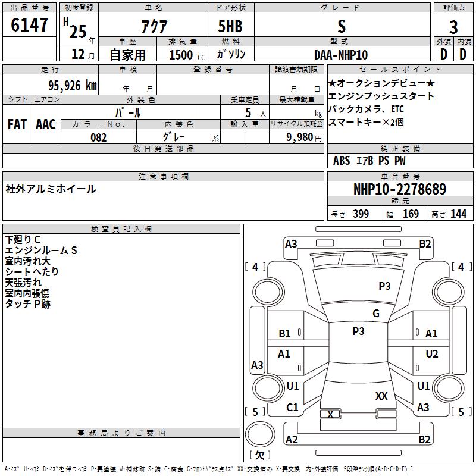Image resolution: width=476 pixels, height=476 pixels.
Task: Click the evaluation score 3
Action: pyautogui.click(x=453, y=27)
